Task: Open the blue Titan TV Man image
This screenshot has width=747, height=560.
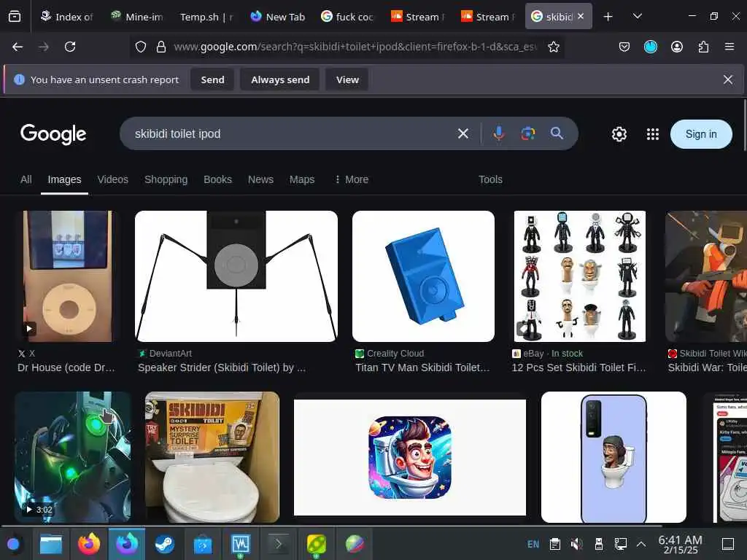Action: [424, 276]
